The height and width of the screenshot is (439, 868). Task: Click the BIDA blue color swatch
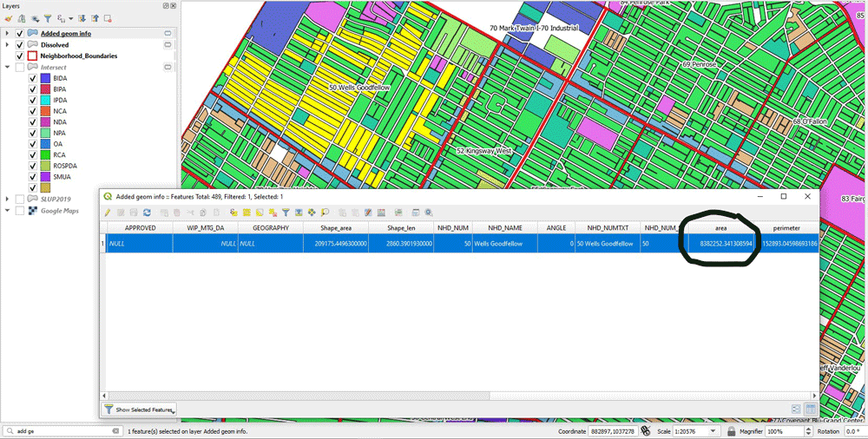pos(46,78)
